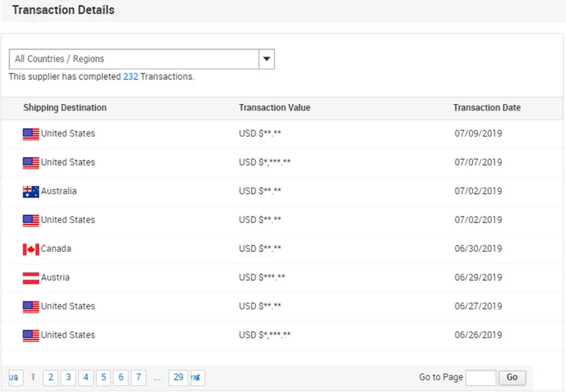Click the previous page button
This screenshot has height=392, width=566.
coord(15,378)
